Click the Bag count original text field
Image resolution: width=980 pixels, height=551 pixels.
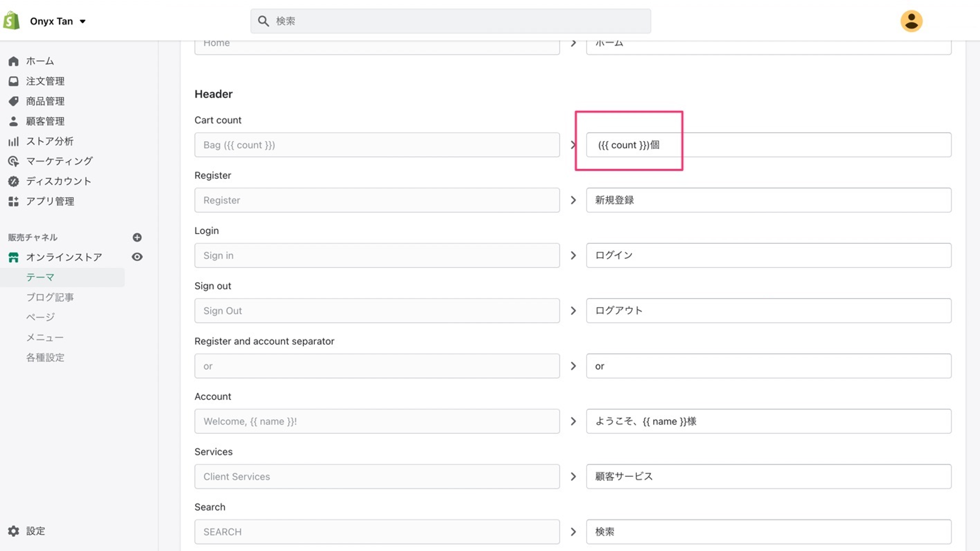coord(377,145)
